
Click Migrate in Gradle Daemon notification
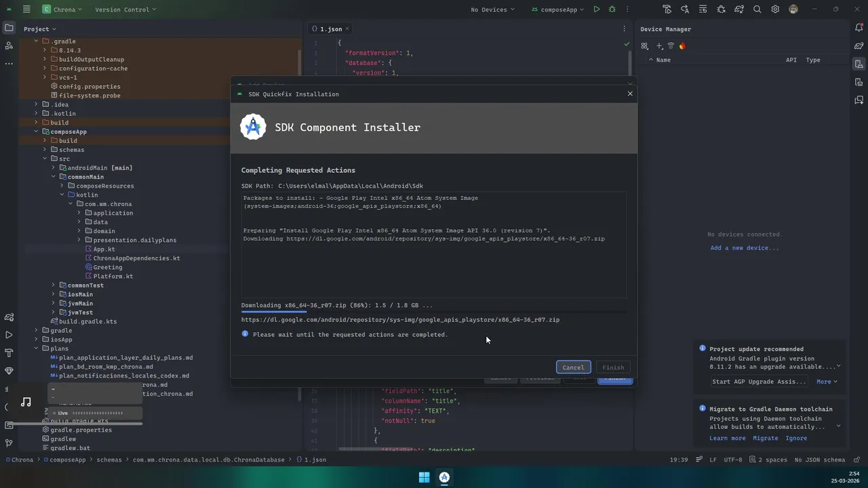765,439
